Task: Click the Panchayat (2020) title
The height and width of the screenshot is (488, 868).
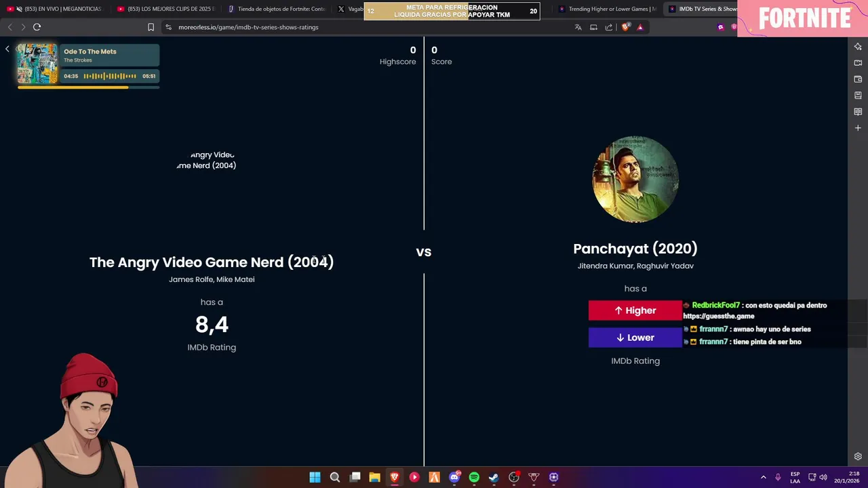Action: click(635, 249)
